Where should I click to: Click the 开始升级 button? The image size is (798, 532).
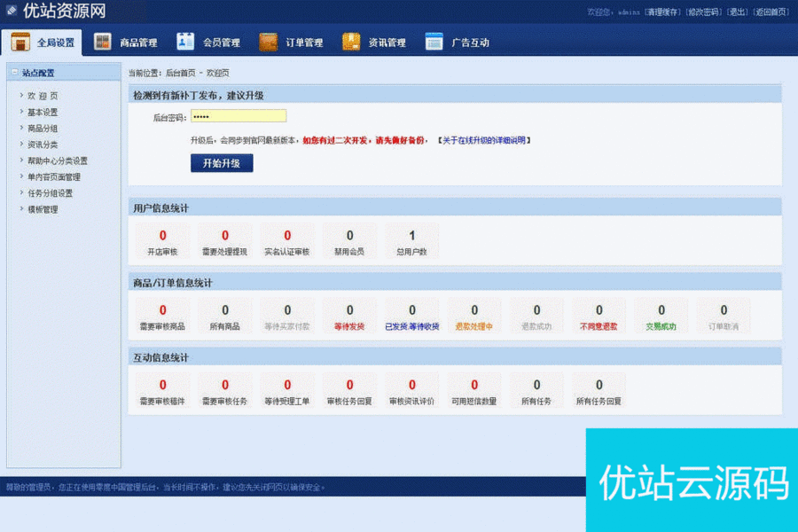point(222,163)
